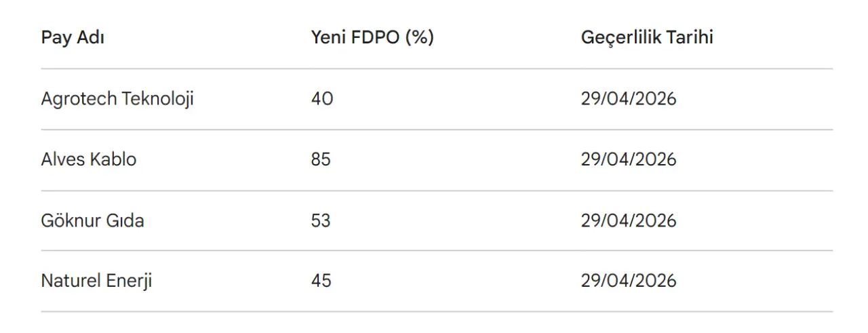Screen dimensions: 868x333
Task: Click the divider line below Agrotech Teknoloji row
Action: pos(437,130)
